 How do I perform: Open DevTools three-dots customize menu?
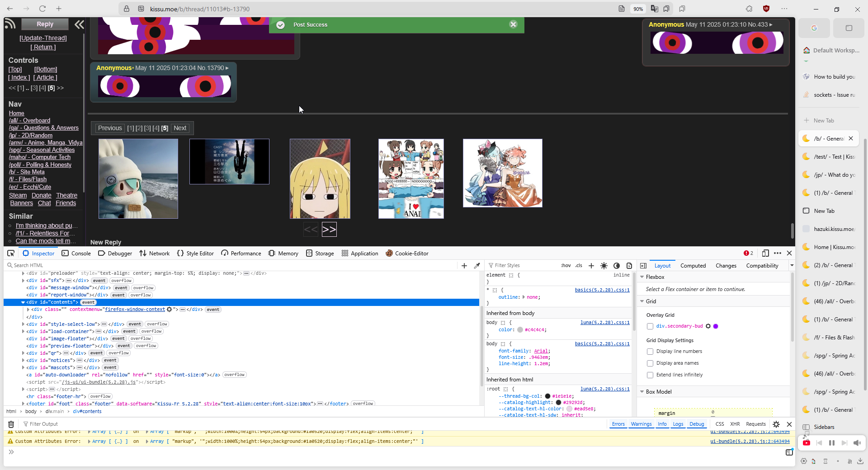click(x=778, y=253)
